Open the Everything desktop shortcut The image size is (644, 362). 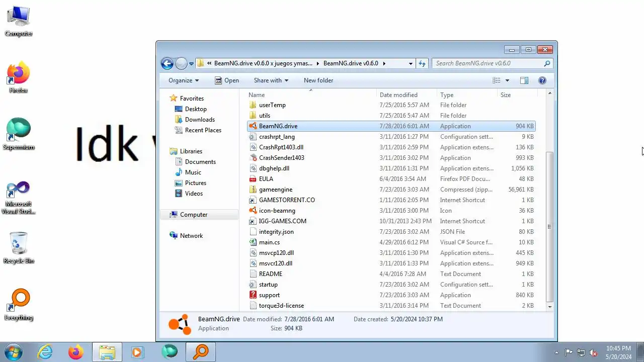19,305
